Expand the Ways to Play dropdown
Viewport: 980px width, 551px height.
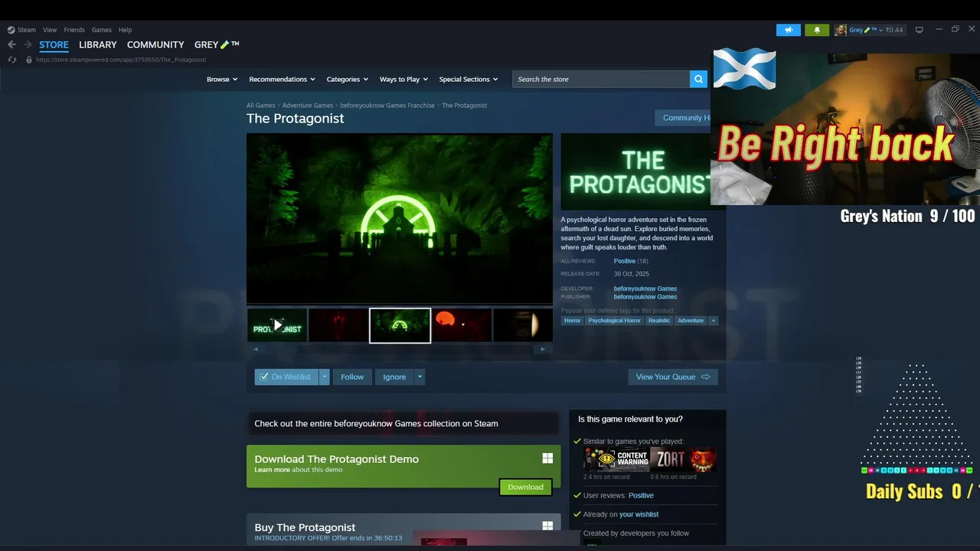(404, 79)
